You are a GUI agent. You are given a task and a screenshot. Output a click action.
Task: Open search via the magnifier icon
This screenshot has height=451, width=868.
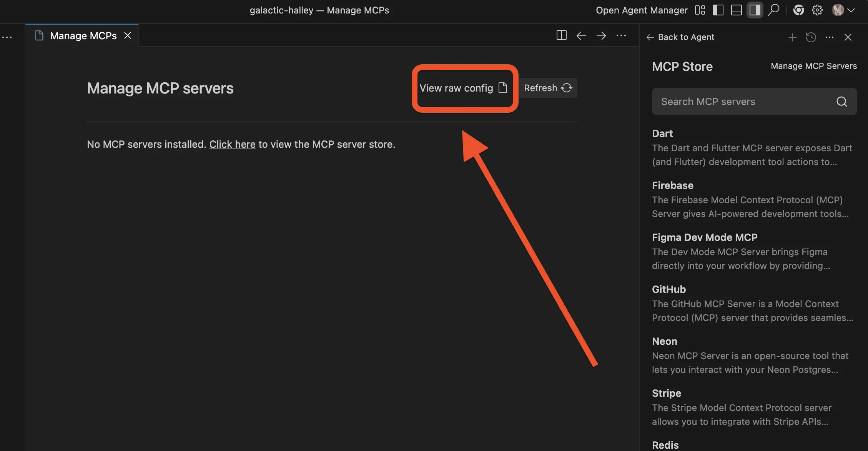(774, 10)
